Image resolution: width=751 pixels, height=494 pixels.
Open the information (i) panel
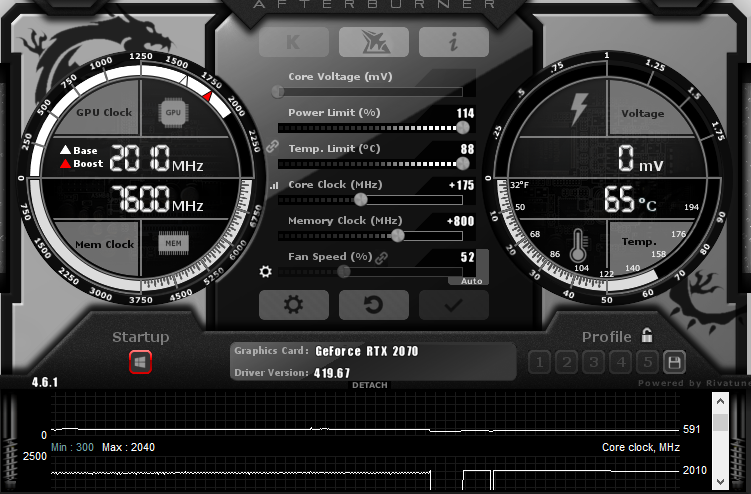pyautogui.click(x=454, y=42)
